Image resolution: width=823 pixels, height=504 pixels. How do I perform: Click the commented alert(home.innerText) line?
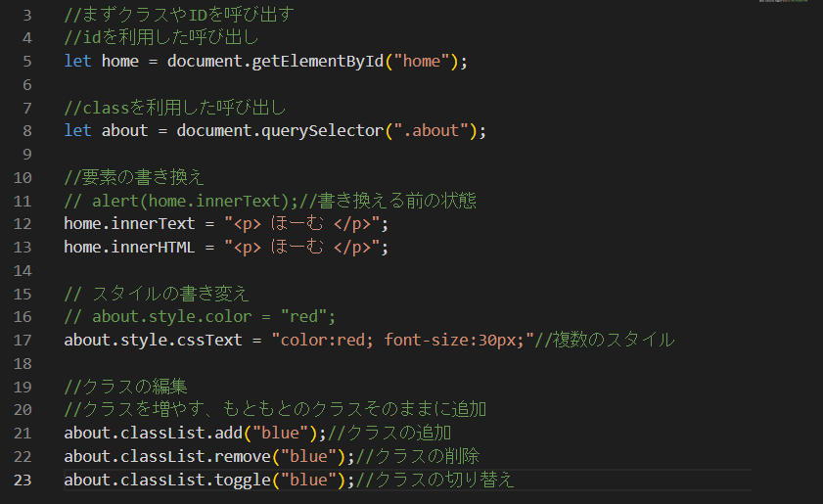[270, 201]
